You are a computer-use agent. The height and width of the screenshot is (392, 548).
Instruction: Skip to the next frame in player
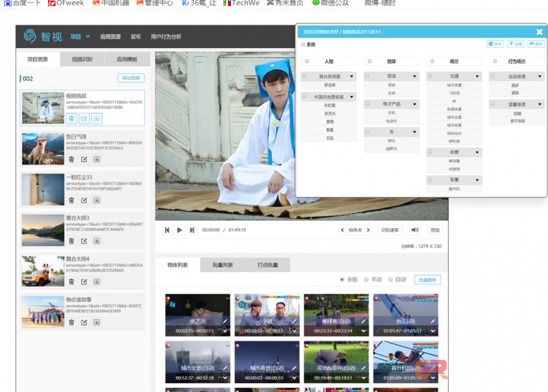[x=192, y=230]
